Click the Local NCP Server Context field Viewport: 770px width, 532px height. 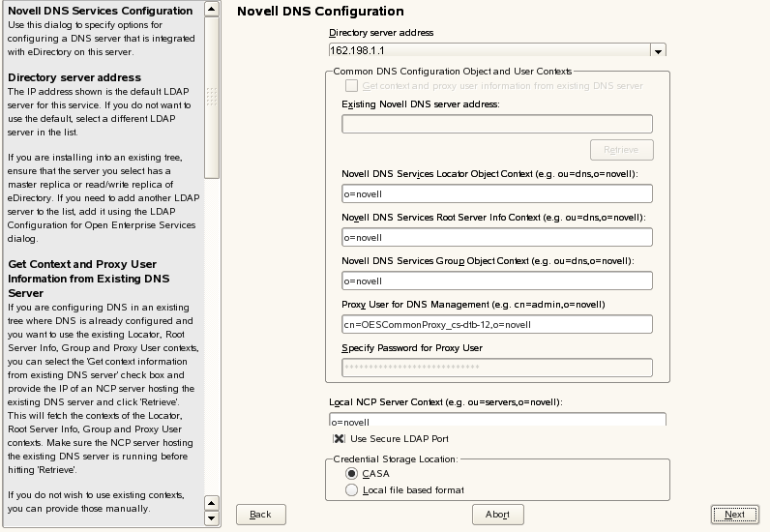click(497, 421)
